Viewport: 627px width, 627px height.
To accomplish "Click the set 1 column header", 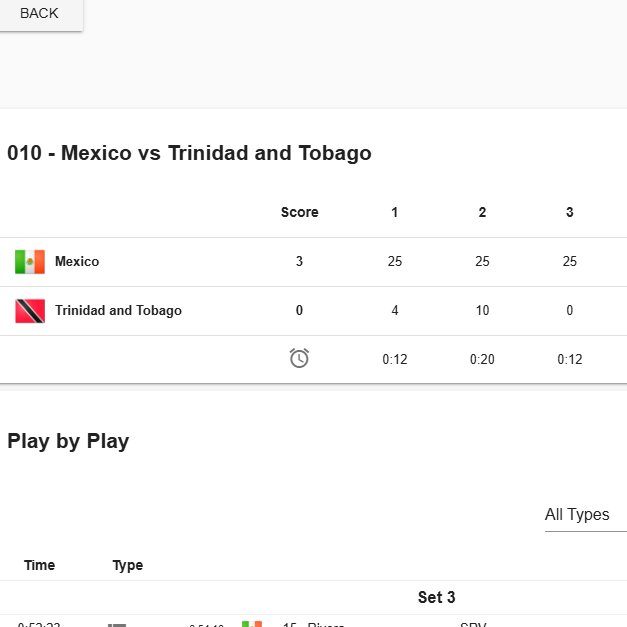I will [395, 212].
